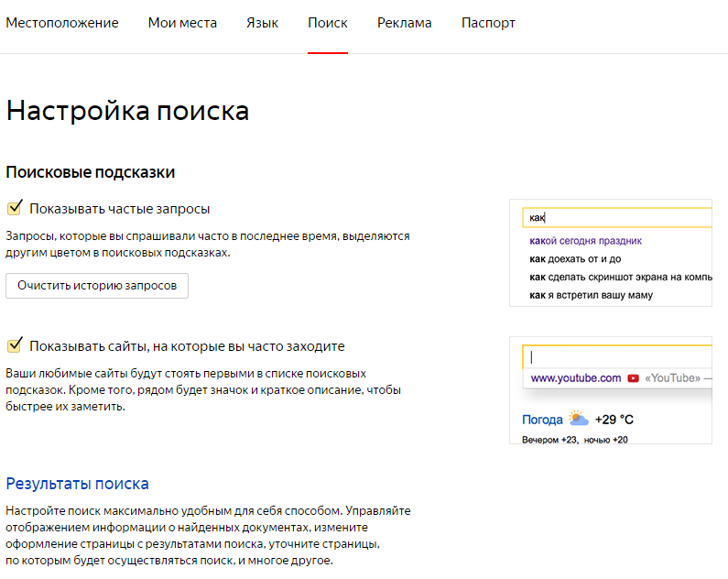
Task: Open the 'Результаты поиска' link
Action: pyautogui.click(x=77, y=484)
